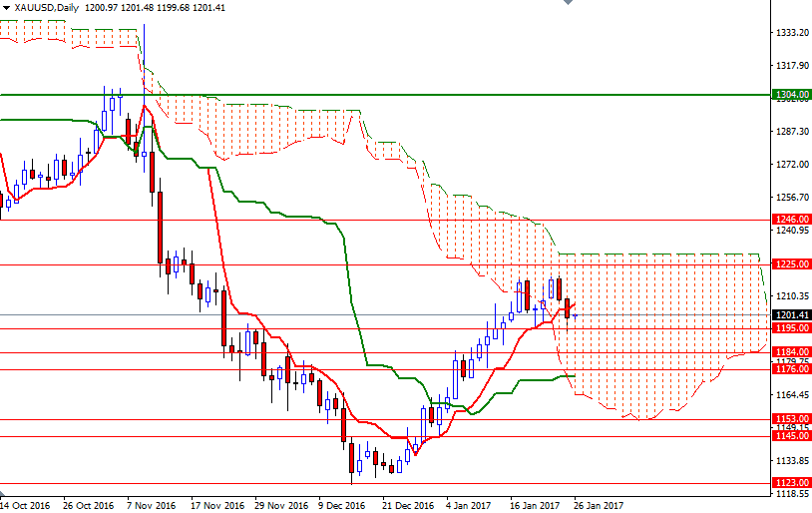The height and width of the screenshot is (513, 812).
Task: Click the 16 Jan 2017 date label
Action: (x=536, y=505)
